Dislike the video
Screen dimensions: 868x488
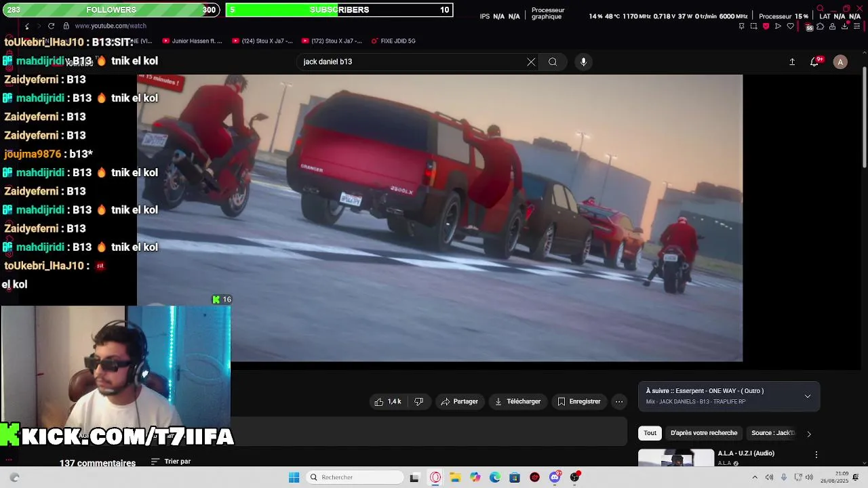[x=418, y=402]
